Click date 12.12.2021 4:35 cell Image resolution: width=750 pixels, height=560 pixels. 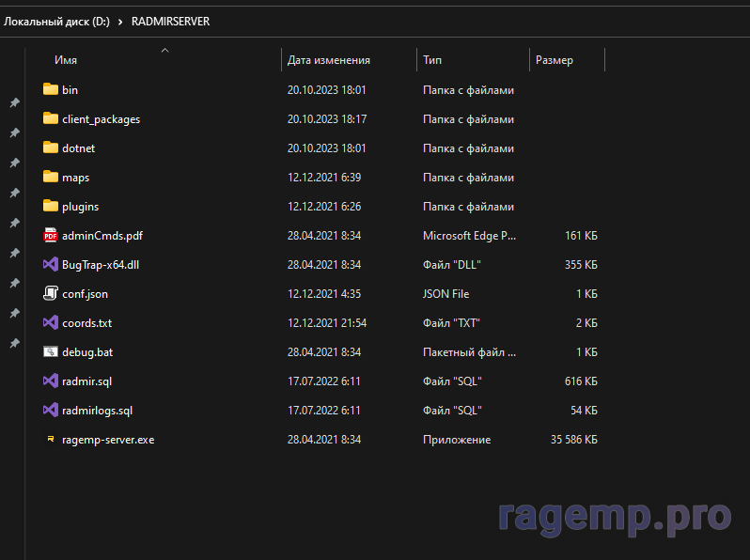pos(324,294)
